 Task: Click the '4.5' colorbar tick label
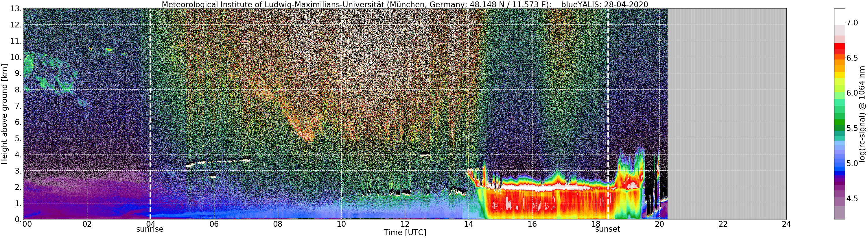tap(852, 199)
